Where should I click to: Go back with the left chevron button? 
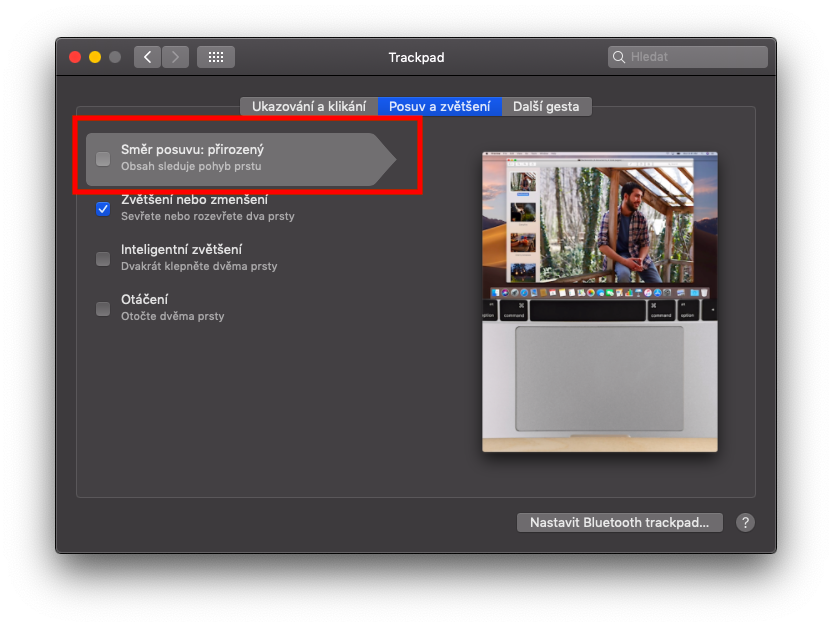pos(148,57)
